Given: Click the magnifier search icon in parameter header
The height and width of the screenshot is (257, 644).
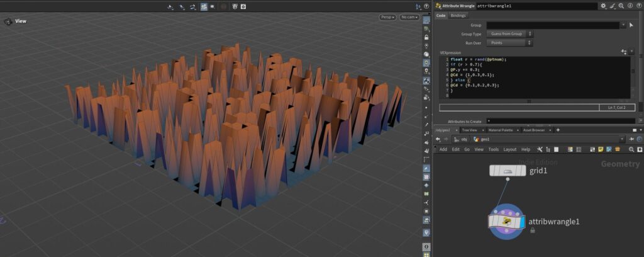Looking at the screenshot, I should pos(621,6).
